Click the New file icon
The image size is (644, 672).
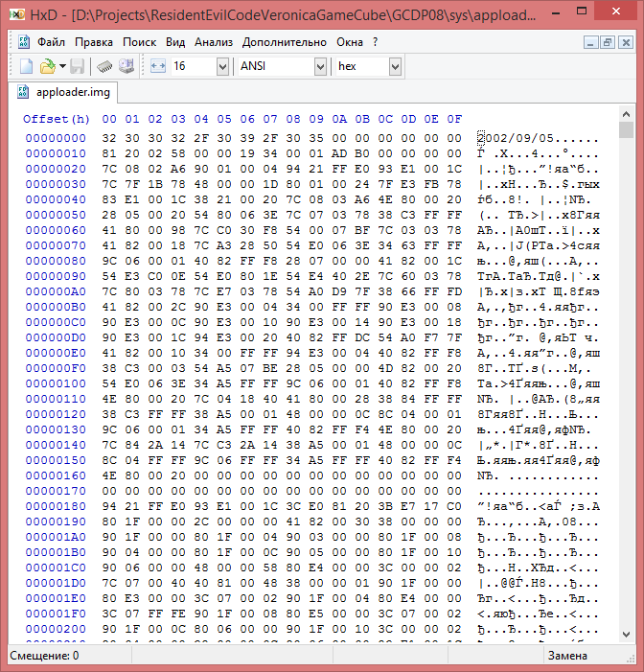26,66
